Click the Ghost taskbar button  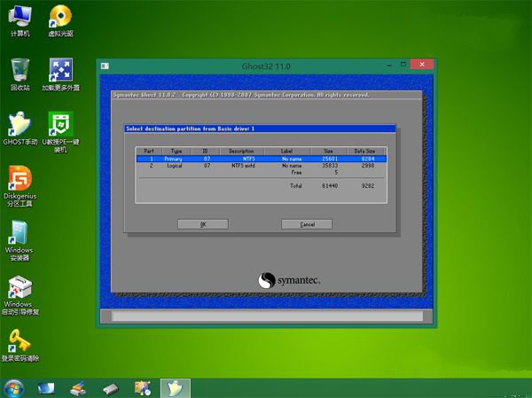[176, 388]
